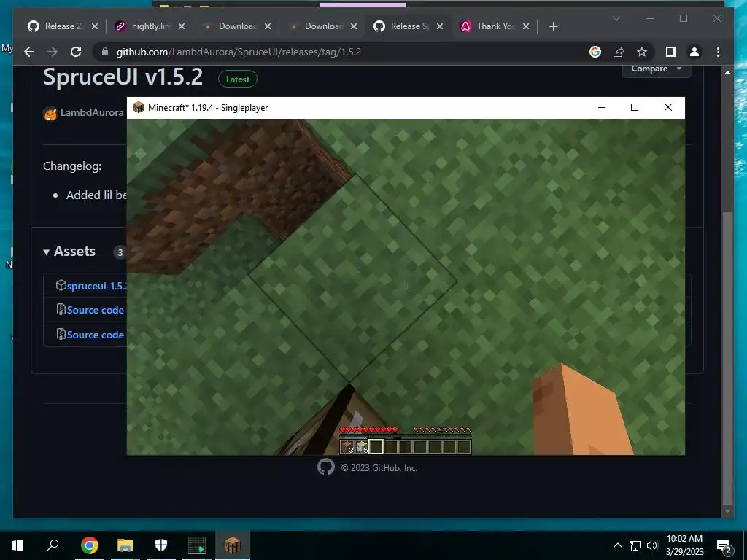747x560 pixels.
Task: Click the GitHub logo in the footer
Action: 326,467
